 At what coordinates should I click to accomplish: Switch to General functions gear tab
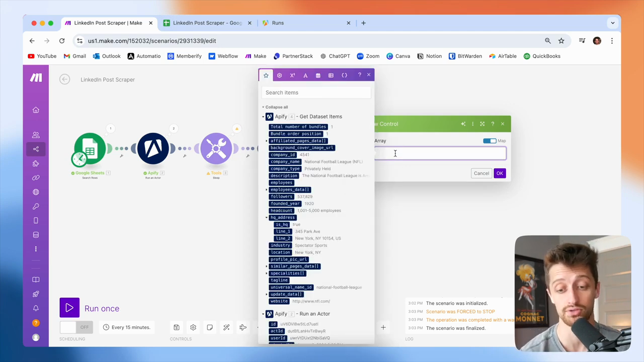click(x=279, y=75)
